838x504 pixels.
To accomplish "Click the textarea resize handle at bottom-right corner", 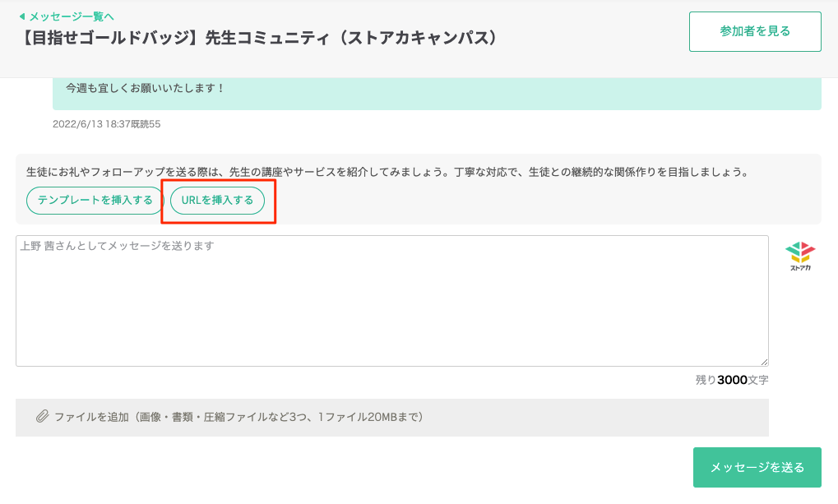I will pyautogui.click(x=764, y=360).
